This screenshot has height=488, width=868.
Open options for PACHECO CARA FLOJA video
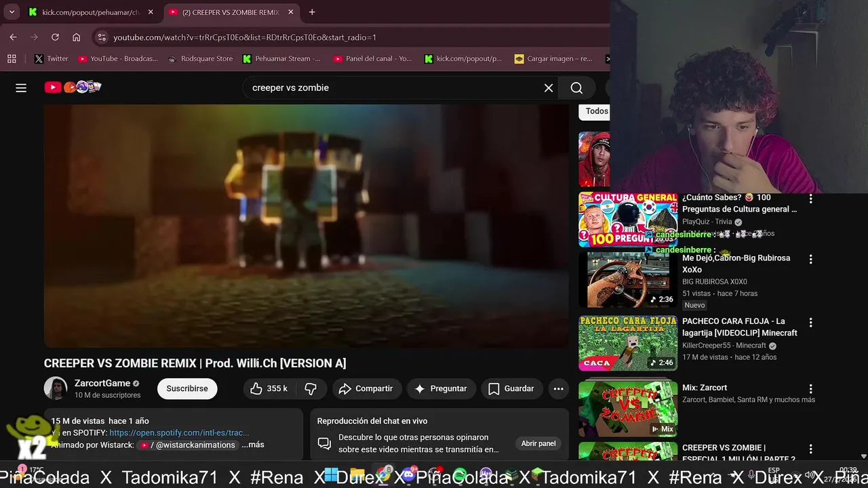point(810,323)
